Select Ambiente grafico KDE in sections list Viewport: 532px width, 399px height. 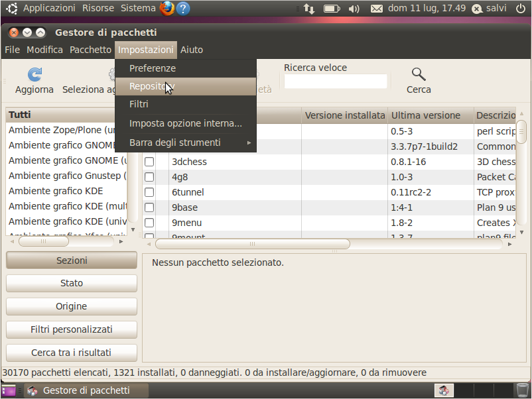(66, 191)
